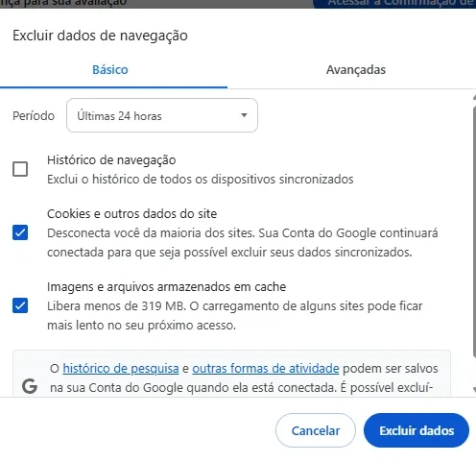
Task: Open the outras formas de atividade link
Action: point(266,368)
